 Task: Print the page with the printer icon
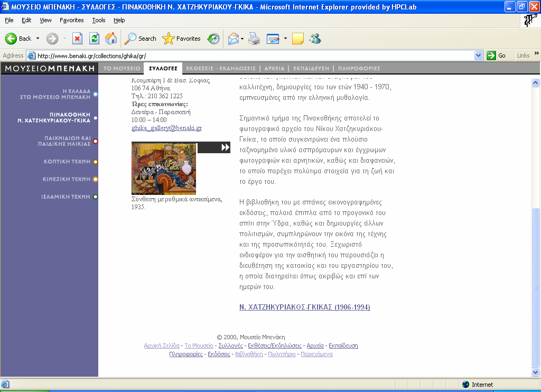tap(255, 39)
